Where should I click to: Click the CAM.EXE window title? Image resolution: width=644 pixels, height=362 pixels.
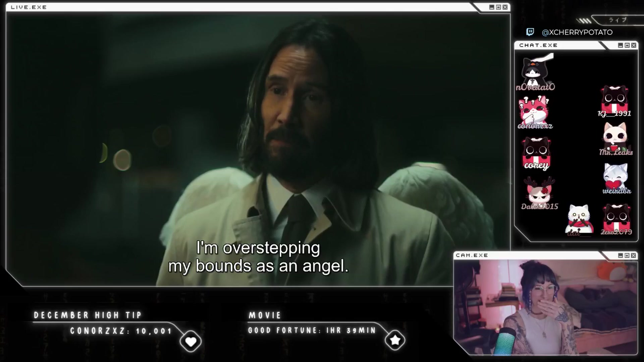[x=472, y=255]
